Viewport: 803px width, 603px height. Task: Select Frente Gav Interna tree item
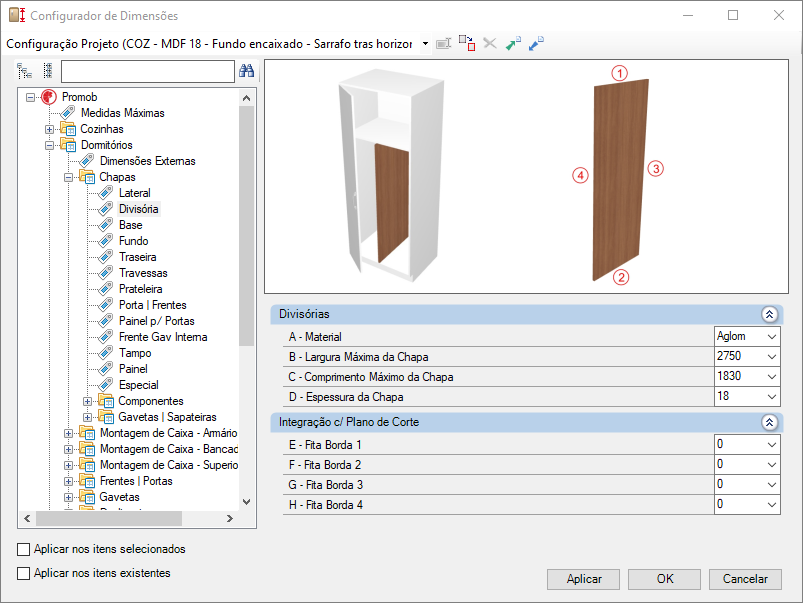pos(163,337)
